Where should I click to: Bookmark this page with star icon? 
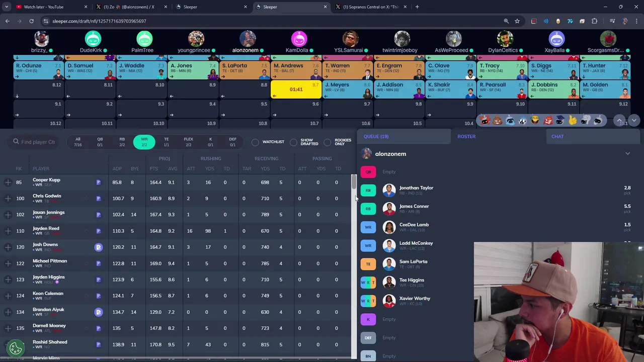click(517, 21)
